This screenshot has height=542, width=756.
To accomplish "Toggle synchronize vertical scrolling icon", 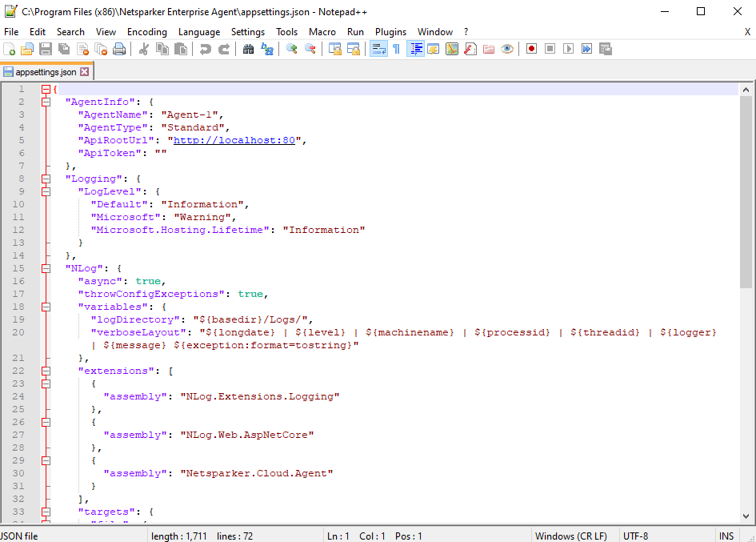I will tap(334, 49).
